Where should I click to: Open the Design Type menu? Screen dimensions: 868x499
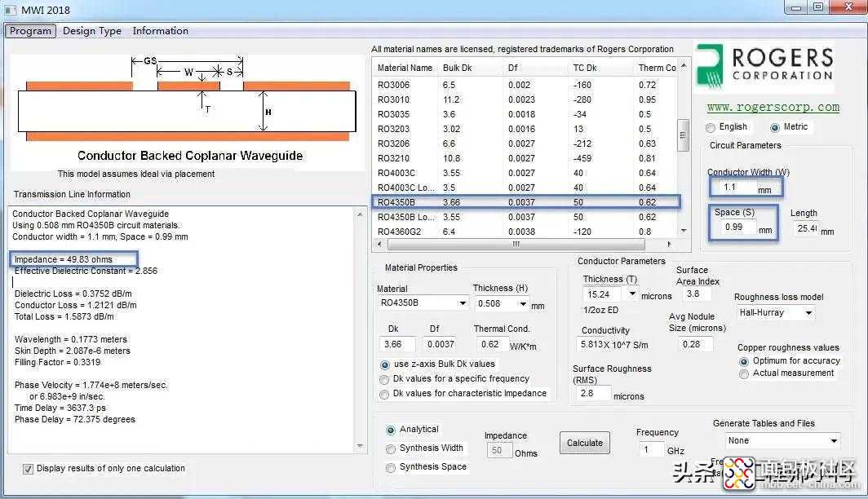tap(92, 31)
